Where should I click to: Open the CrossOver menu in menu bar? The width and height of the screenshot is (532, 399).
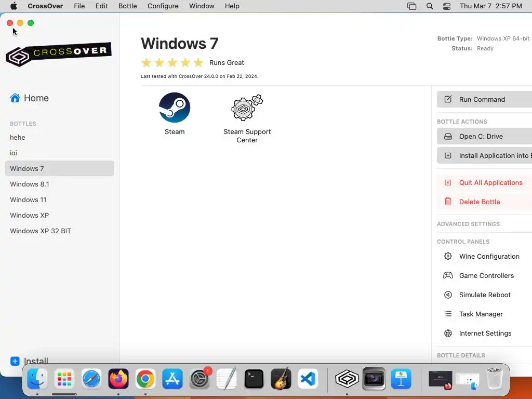tap(45, 6)
